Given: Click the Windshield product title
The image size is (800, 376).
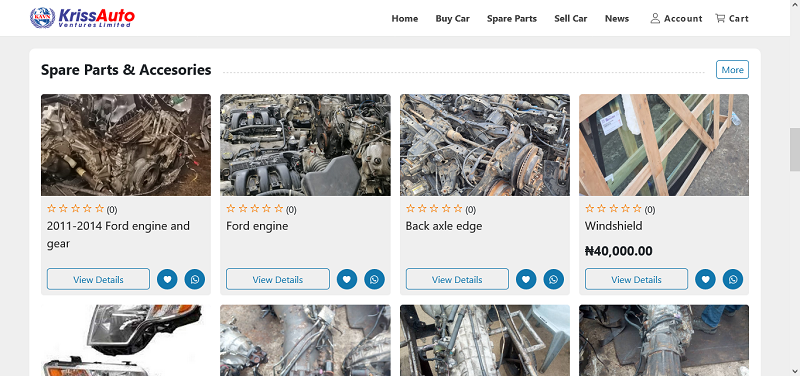Looking at the screenshot, I should (614, 226).
